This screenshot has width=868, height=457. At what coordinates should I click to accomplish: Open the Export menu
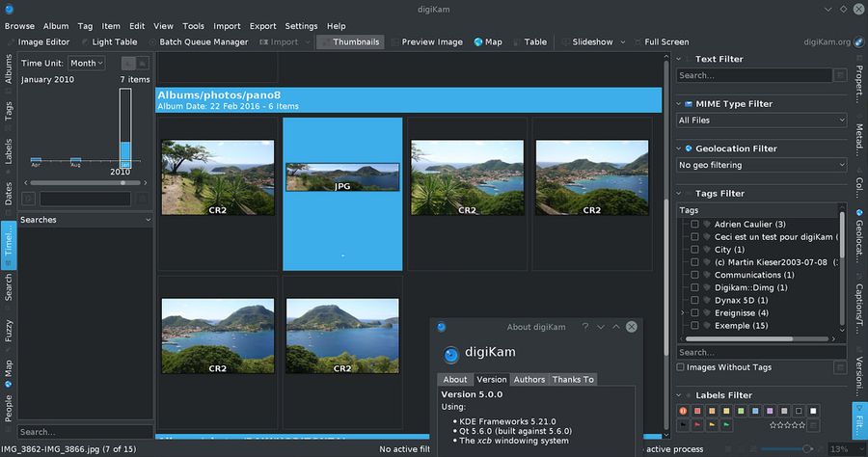point(262,26)
